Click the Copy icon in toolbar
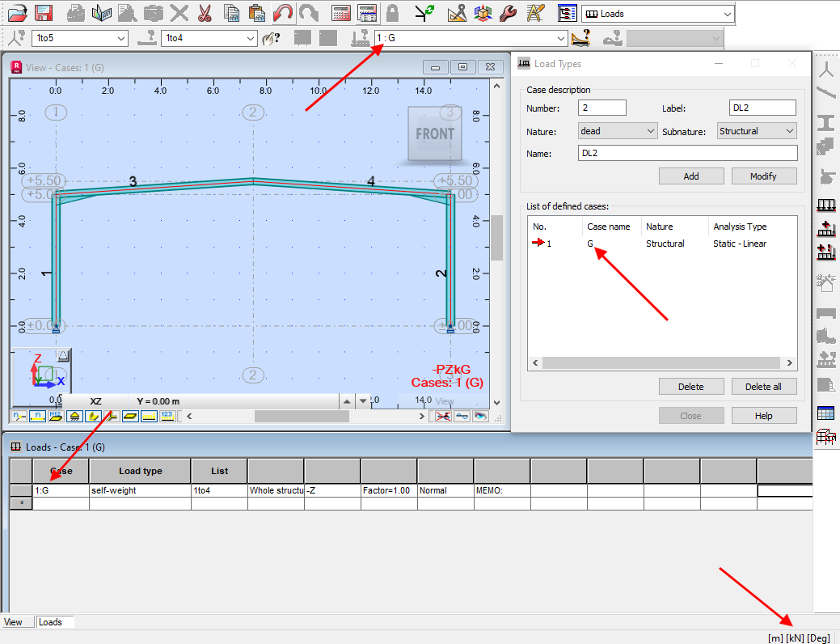This screenshot has height=644, width=840. point(231,13)
